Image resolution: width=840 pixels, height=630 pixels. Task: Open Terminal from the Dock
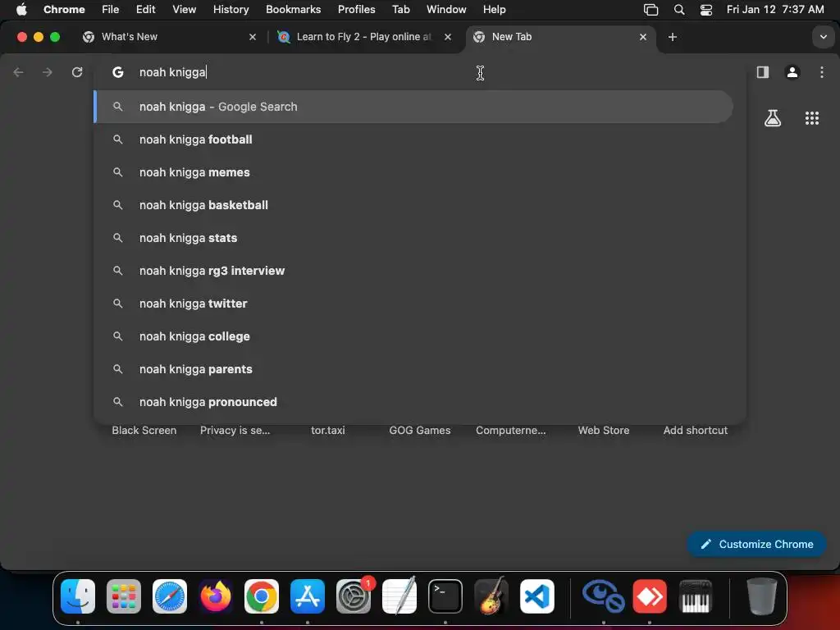click(x=445, y=596)
